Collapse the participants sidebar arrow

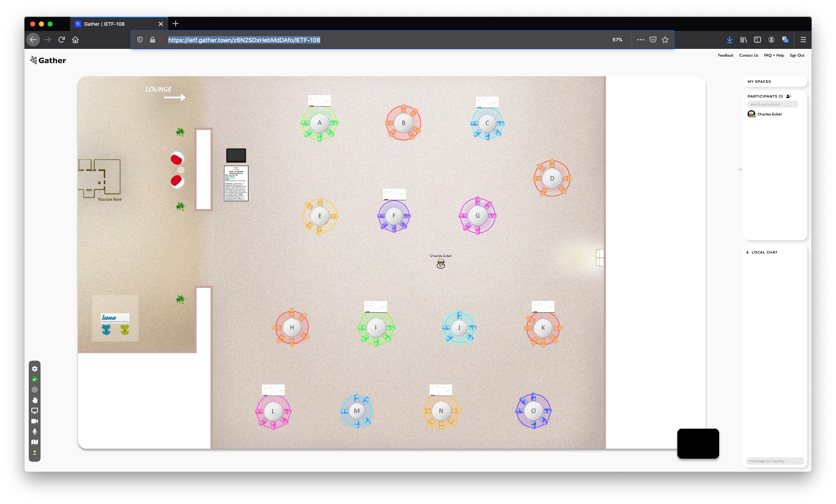point(740,169)
